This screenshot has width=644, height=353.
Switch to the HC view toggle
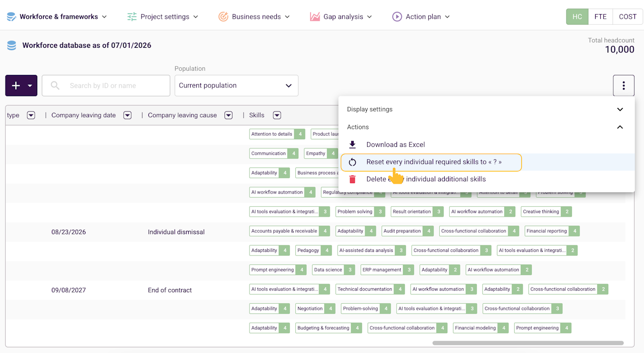tap(577, 17)
